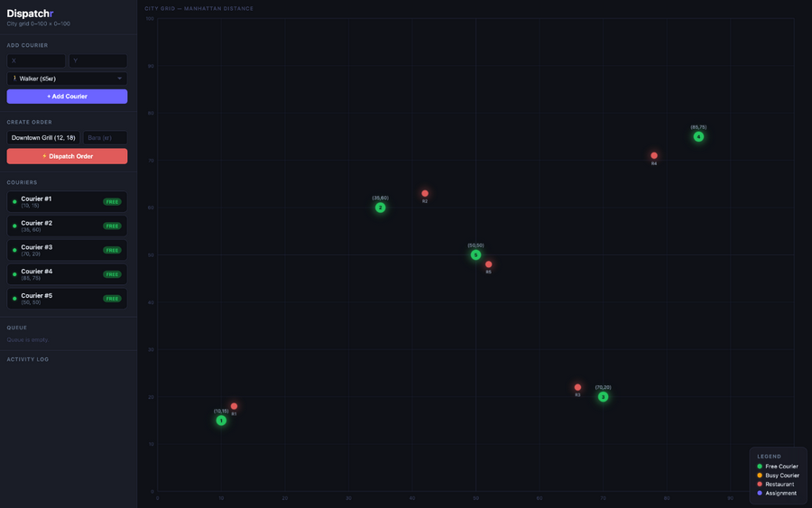The width and height of the screenshot is (812, 508).
Task: Click courier marker 1 on the grid
Action: coord(221,420)
